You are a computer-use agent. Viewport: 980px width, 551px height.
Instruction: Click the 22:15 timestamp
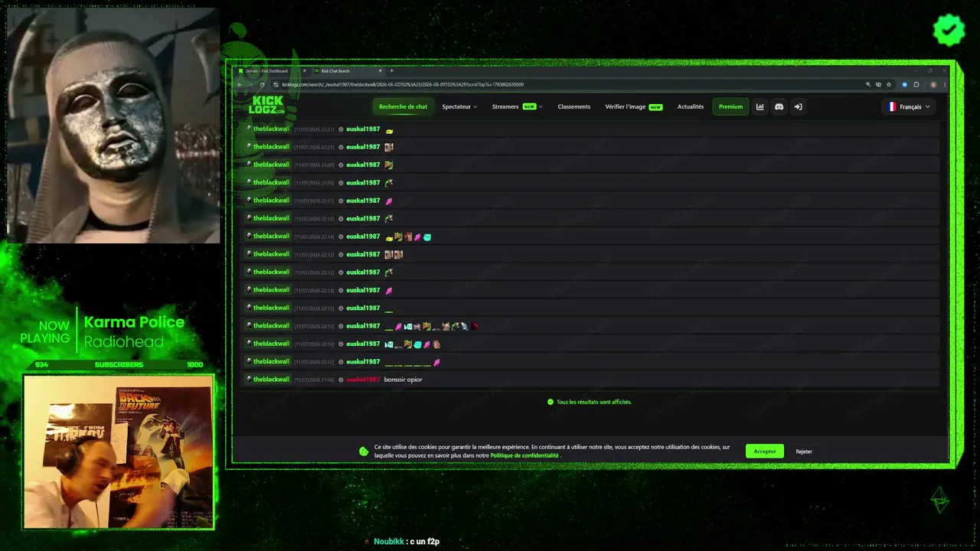pos(314,219)
